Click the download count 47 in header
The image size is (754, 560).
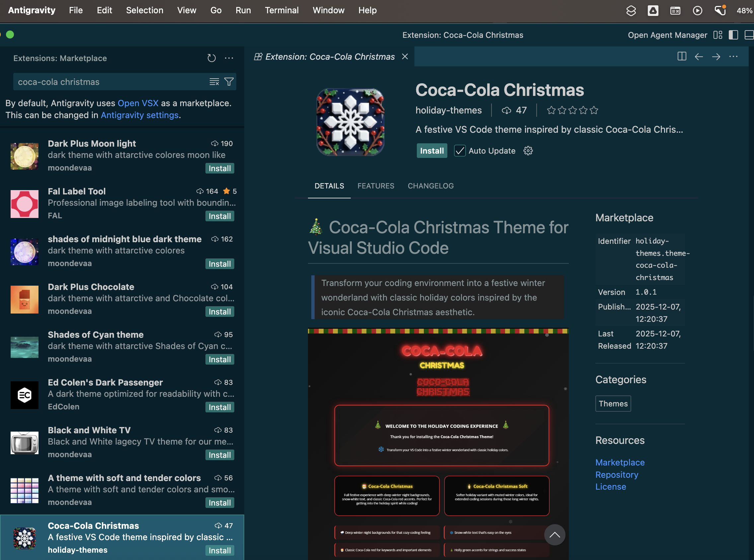pos(514,110)
